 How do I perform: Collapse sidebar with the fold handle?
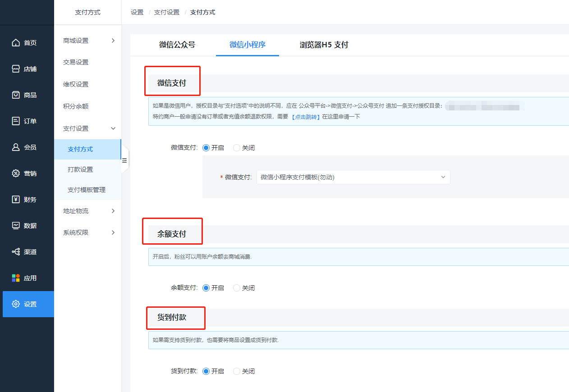[x=125, y=160]
